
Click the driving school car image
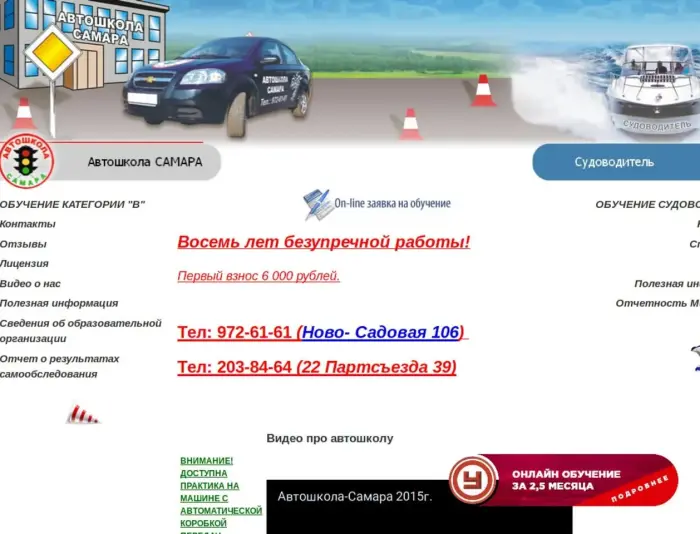(216, 86)
